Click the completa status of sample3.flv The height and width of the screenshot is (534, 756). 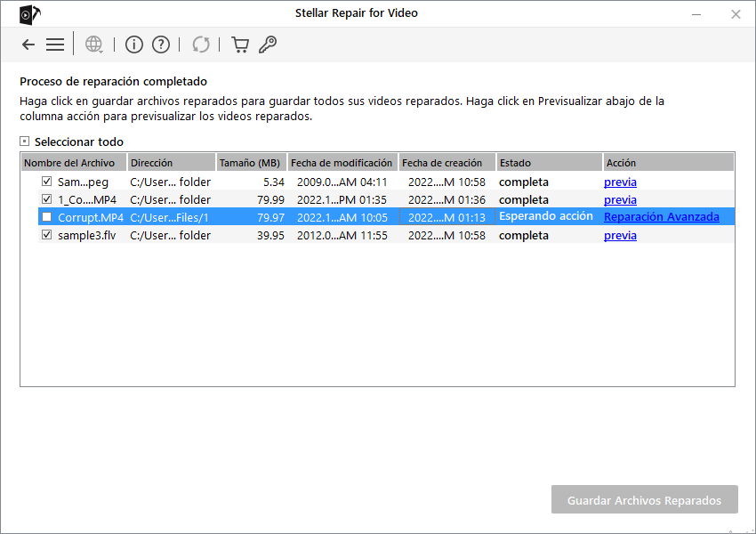(x=524, y=235)
